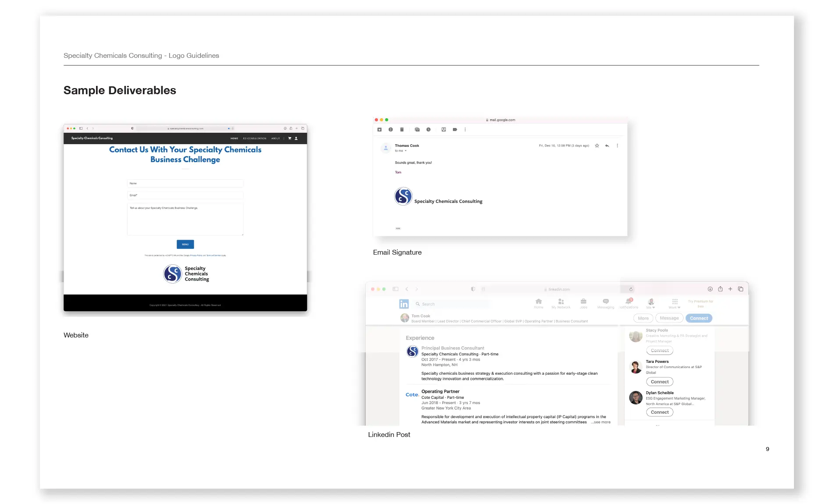This screenshot has height=504, width=833.
Task: Click the share icon in the LinkedIn browser window
Action: [720, 289]
